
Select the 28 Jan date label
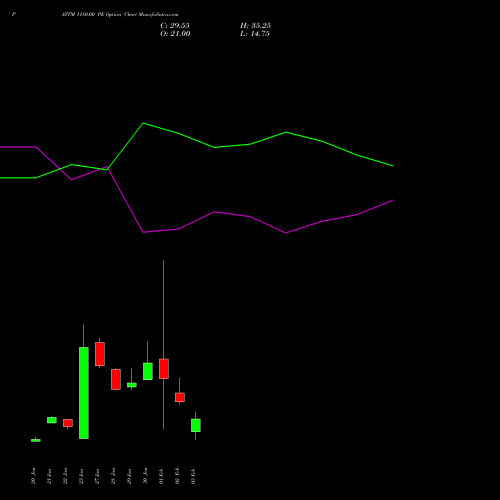coord(113,476)
